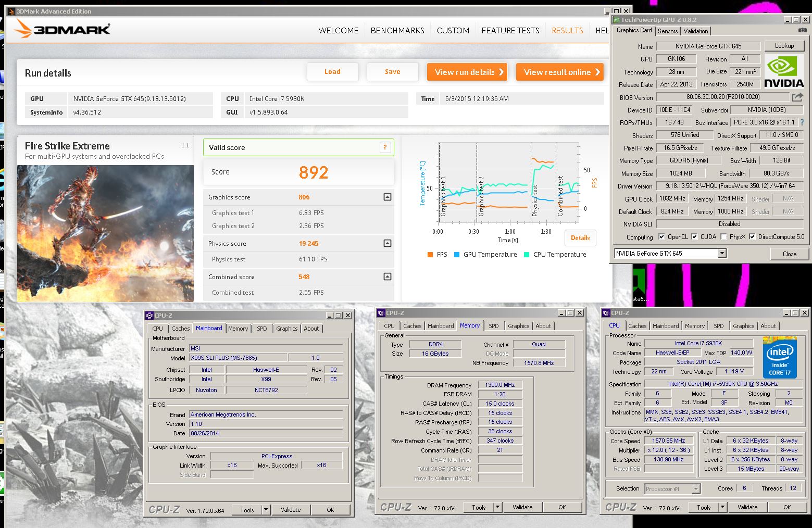Click the Save button in Run details

pyautogui.click(x=393, y=72)
